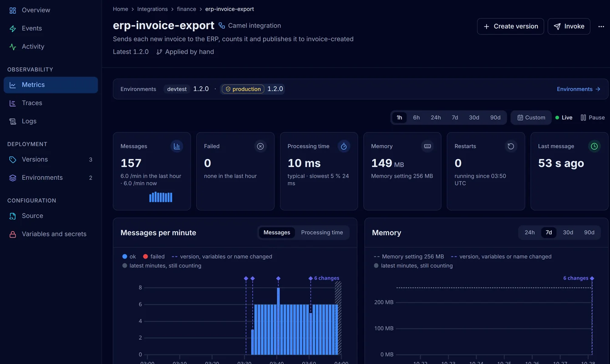Click the Live status indicator
Image resolution: width=610 pixels, height=364 pixels.
click(564, 117)
